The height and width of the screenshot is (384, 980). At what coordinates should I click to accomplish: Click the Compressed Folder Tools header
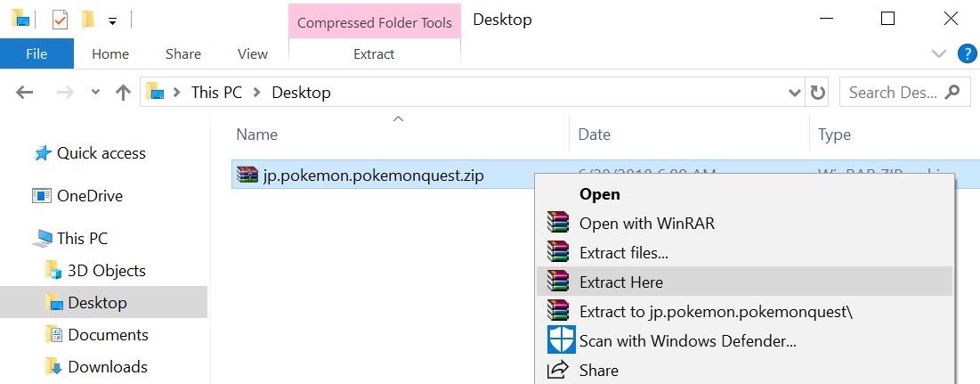pyautogui.click(x=375, y=22)
